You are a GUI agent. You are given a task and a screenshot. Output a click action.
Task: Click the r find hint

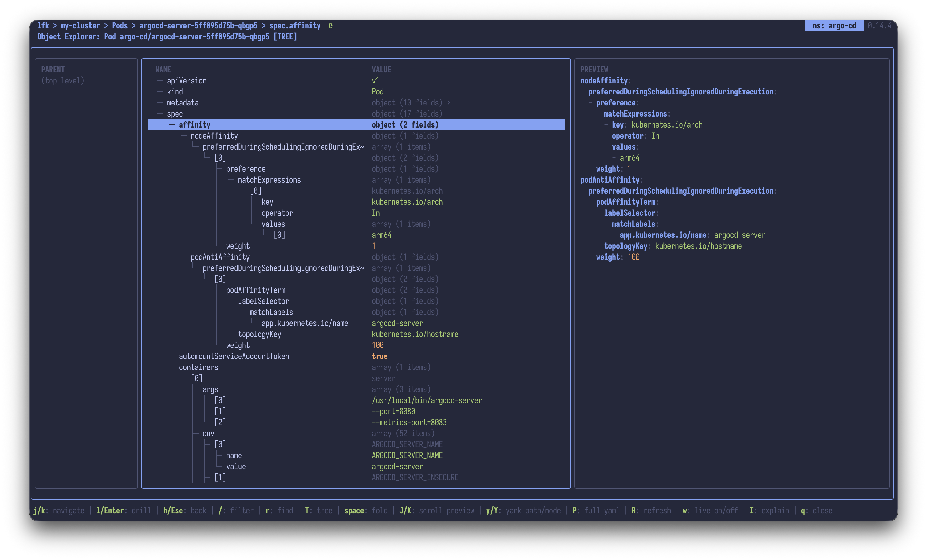tap(279, 511)
